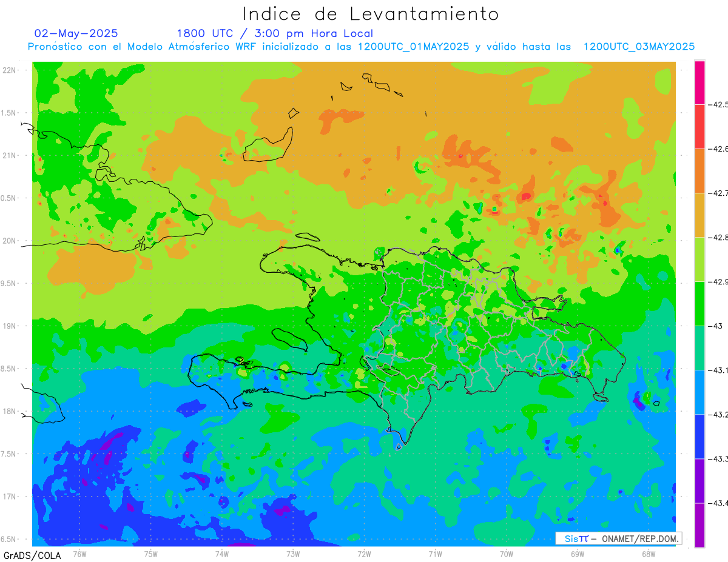Screen dimensions: 728x562
Task: Click the '70W' longitude label
Action: [506, 554]
